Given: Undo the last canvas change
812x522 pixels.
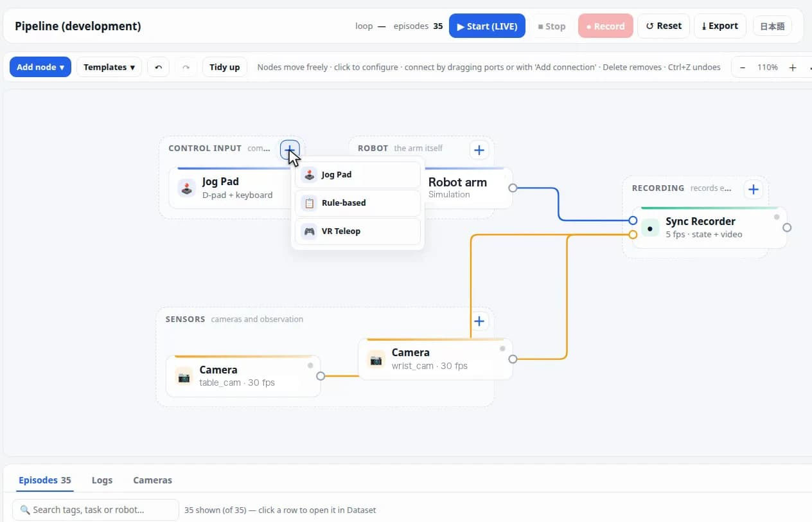Looking at the screenshot, I should [x=158, y=67].
